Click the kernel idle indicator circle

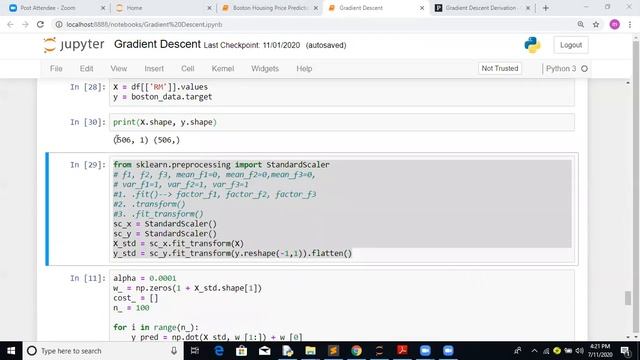[584, 69]
